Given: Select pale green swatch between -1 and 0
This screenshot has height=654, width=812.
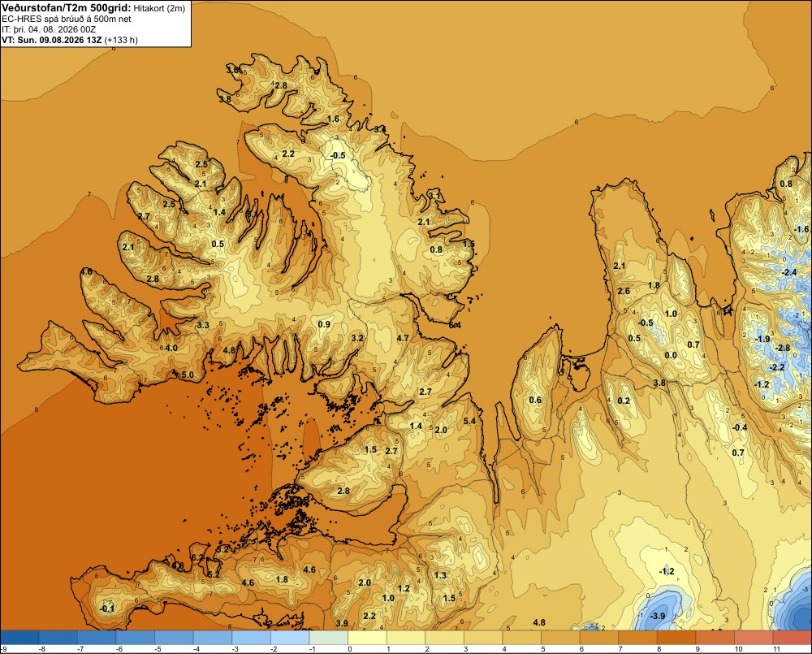Looking at the screenshot, I should click(x=329, y=638).
